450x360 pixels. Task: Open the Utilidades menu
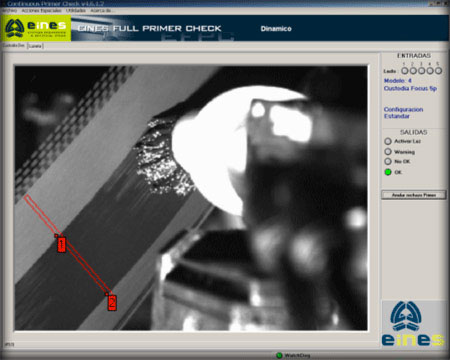coord(76,11)
